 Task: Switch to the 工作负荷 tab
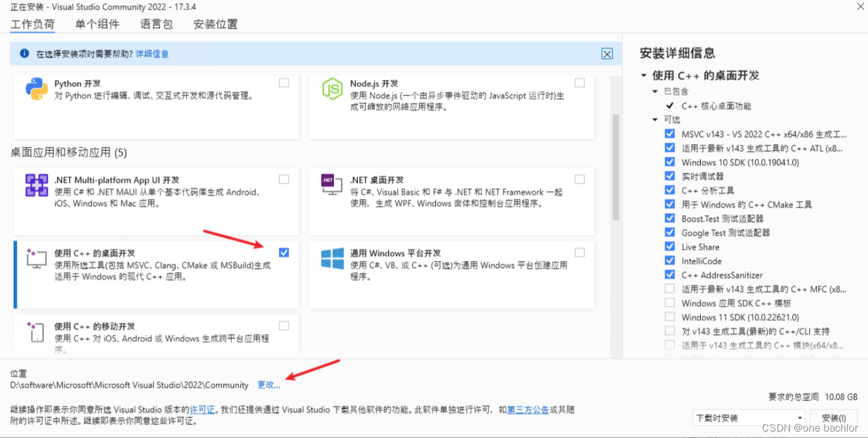coord(32,24)
